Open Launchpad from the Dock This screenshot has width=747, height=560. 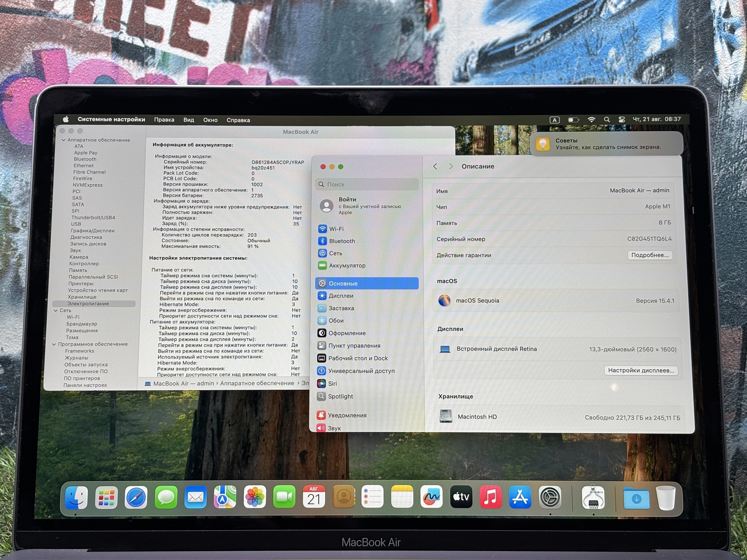(x=106, y=497)
